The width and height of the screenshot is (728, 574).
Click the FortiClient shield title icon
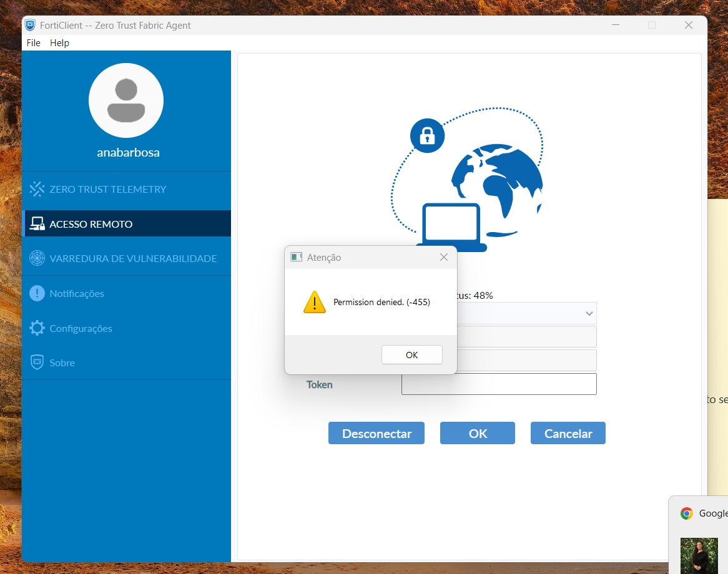coord(30,25)
